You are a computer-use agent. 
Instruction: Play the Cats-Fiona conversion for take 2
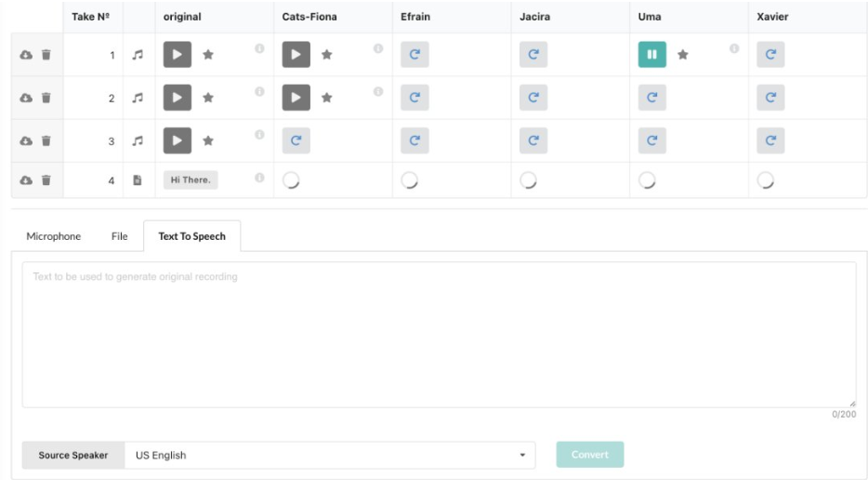point(296,98)
